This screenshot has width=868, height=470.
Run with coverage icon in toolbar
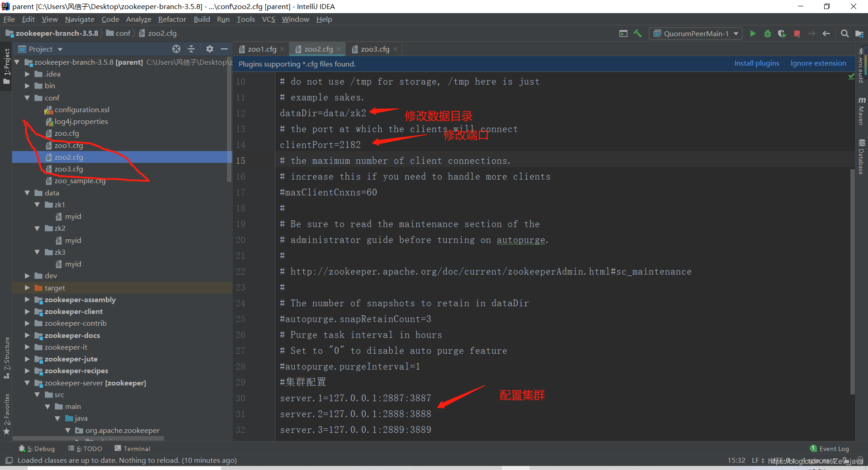[x=782, y=33]
